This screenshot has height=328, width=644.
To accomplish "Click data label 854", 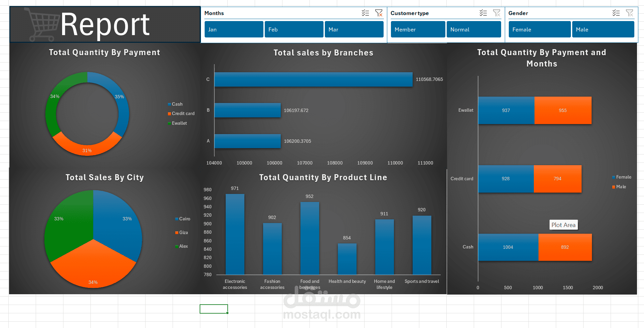I will tap(347, 238).
